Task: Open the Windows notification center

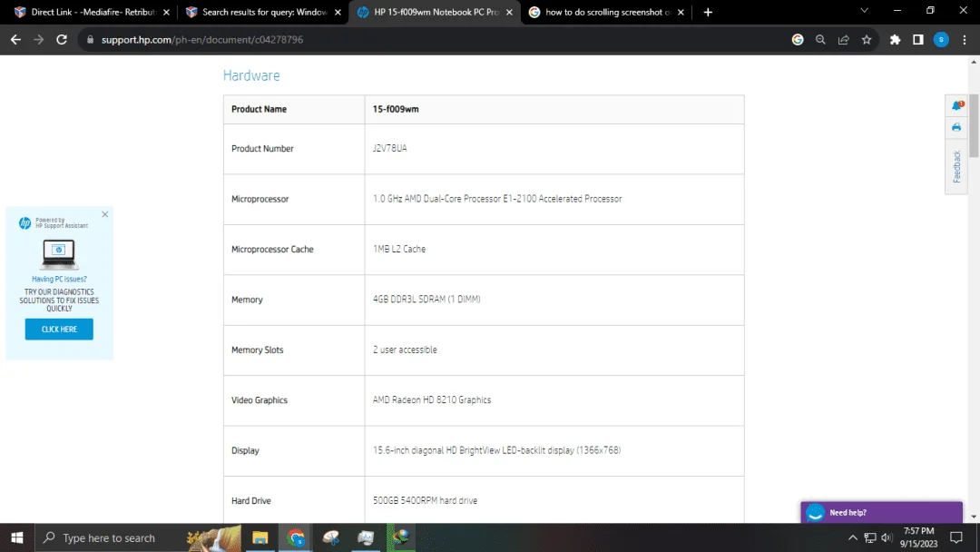Action: click(x=956, y=537)
